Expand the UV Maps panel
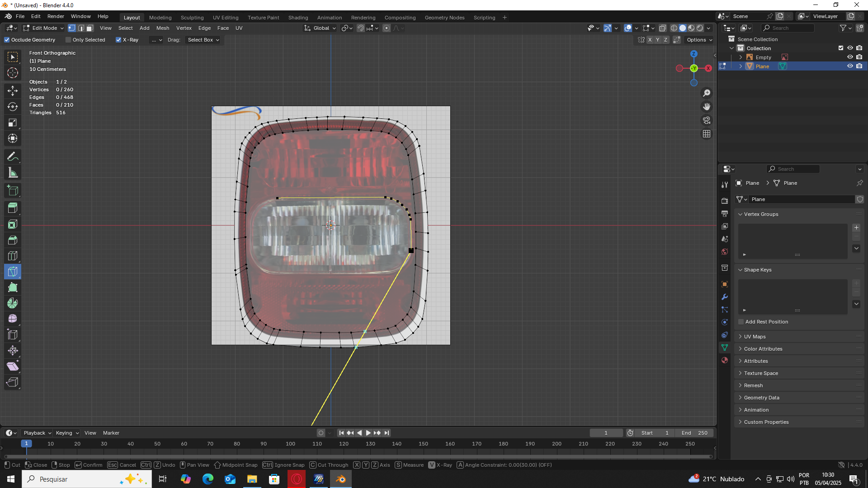Screen dimensions: 868x488 click(x=755, y=337)
